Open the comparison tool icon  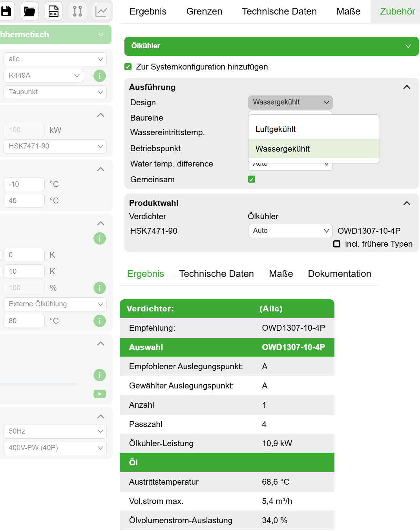77,11
